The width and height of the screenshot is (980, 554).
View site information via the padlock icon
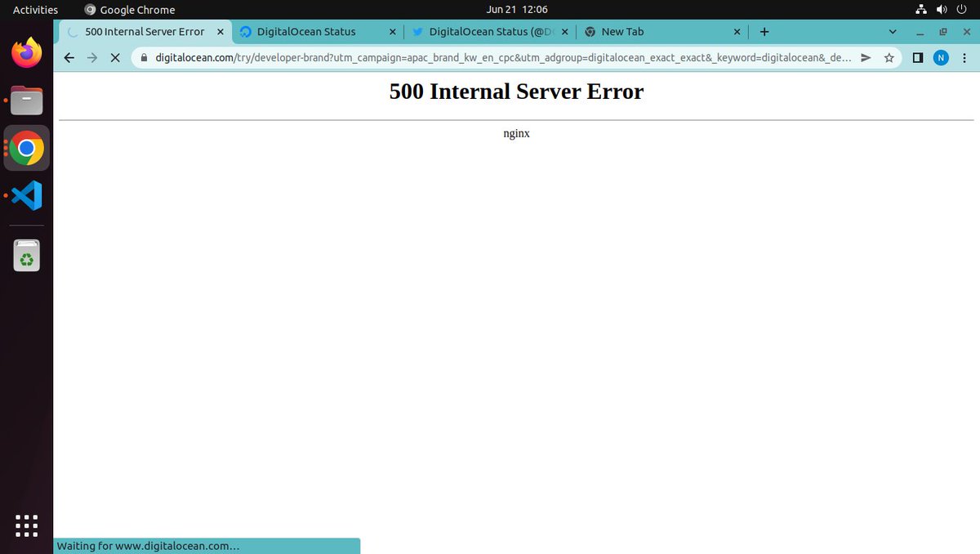[x=145, y=58]
